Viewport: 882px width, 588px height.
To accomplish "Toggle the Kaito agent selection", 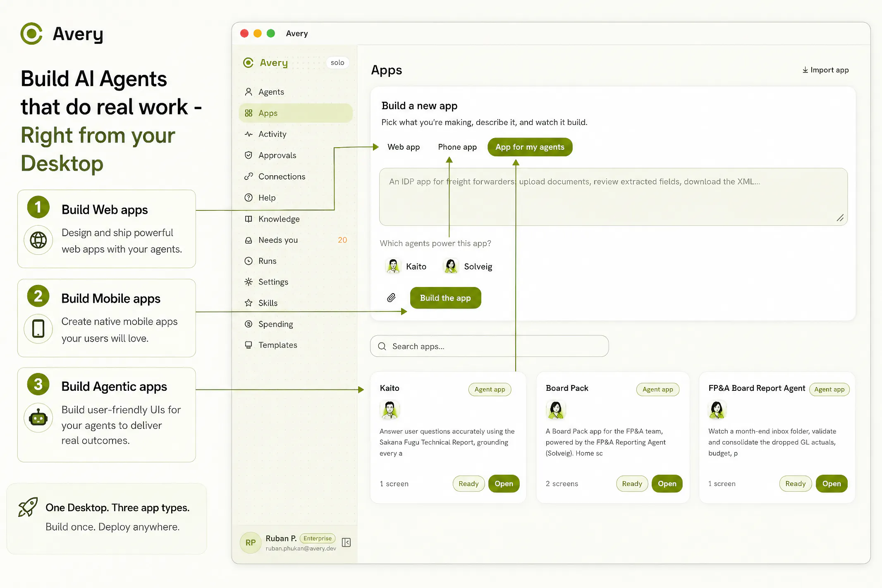I will [406, 266].
